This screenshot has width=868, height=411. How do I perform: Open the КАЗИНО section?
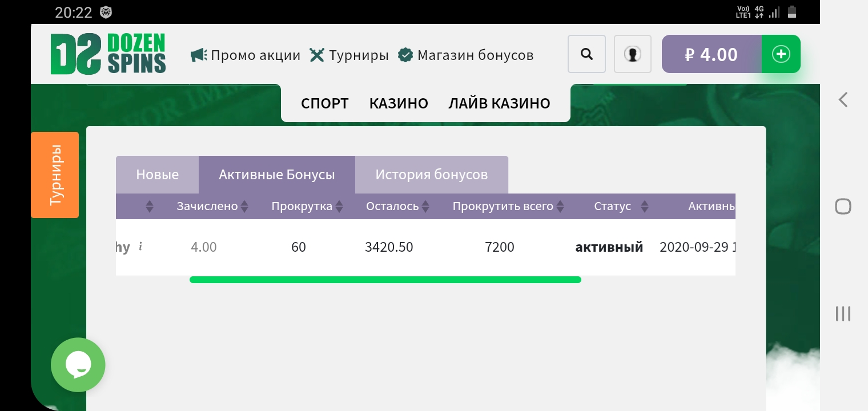pos(399,103)
